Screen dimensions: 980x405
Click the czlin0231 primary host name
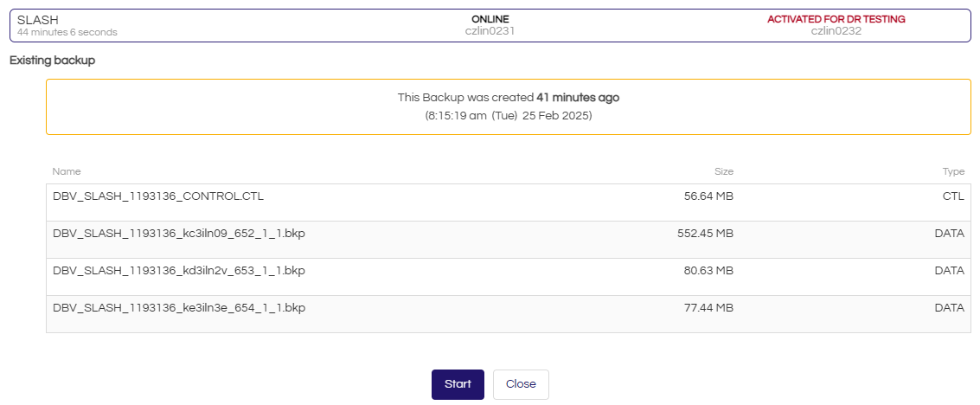coord(490,31)
